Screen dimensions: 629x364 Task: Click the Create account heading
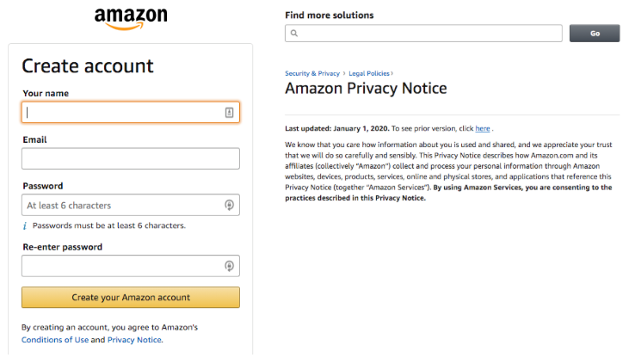click(x=88, y=66)
